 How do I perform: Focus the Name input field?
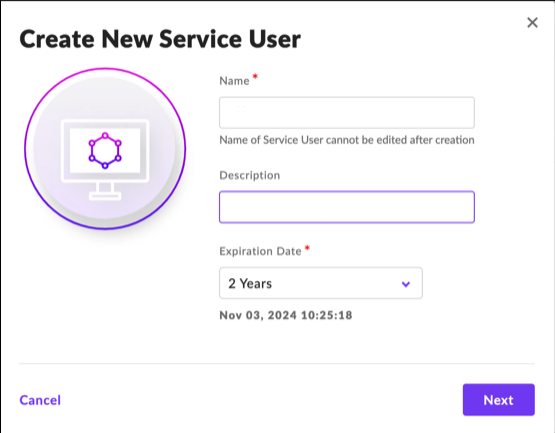[347, 113]
